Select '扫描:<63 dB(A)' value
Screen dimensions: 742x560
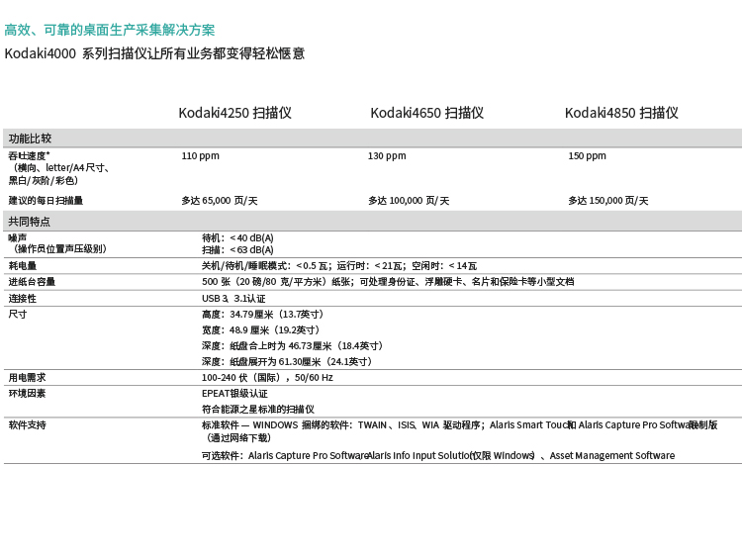237,249
